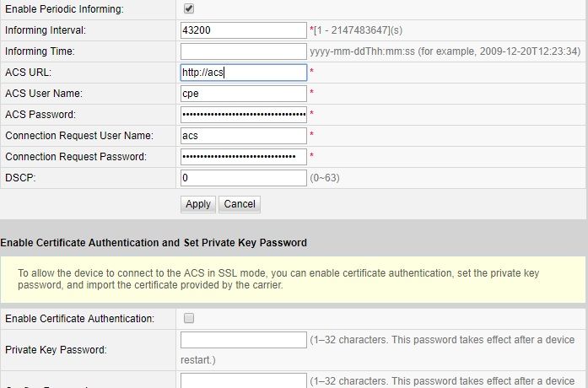
Task: Click the certificate authentication section heading
Action: pos(154,243)
